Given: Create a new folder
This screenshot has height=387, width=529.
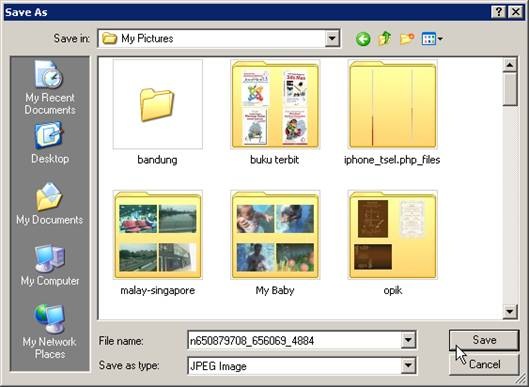Looking at the screenshot, I should click(x=407, y=39).
